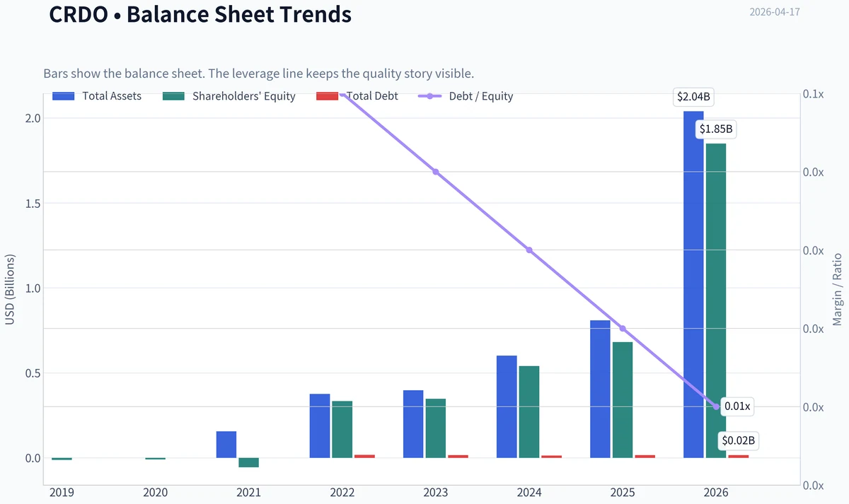This screenshot has width=849, height=504.
Task: Select the negative 2021 Shareholders' Equity bar
Action: point(249,463)
